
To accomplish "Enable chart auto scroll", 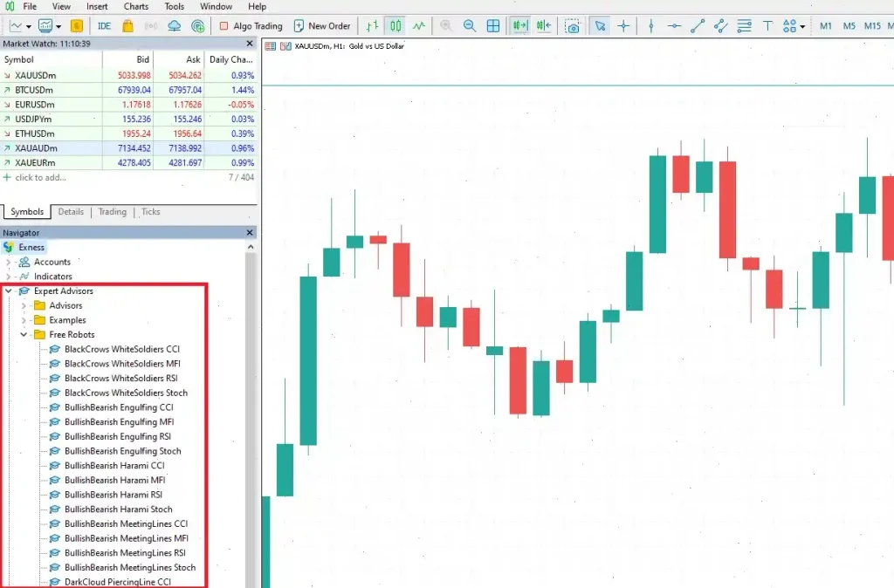I will 519,25.
